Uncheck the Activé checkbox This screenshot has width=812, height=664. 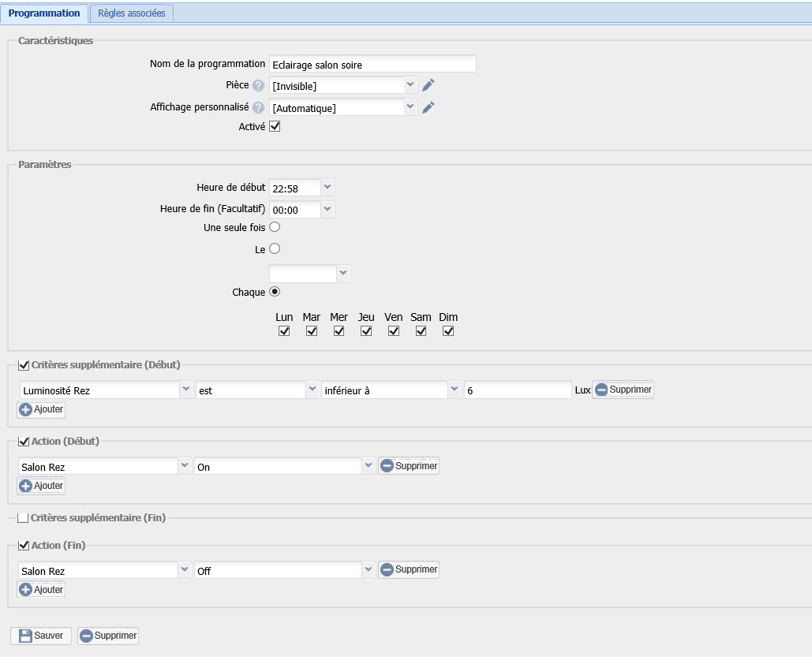275,126
